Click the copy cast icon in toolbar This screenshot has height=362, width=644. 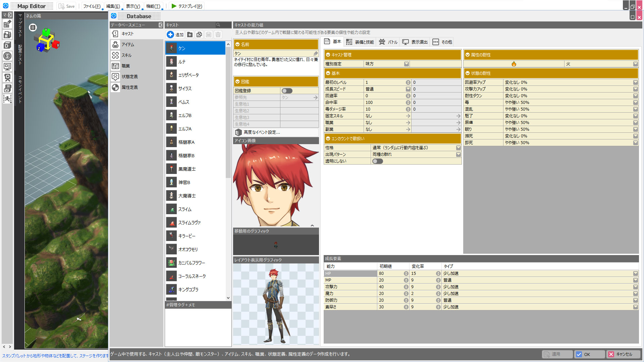199,35
